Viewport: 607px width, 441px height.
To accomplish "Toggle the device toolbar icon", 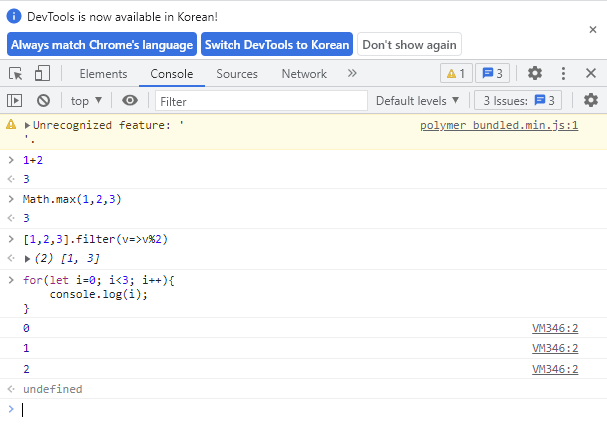I will click(42, 73).
